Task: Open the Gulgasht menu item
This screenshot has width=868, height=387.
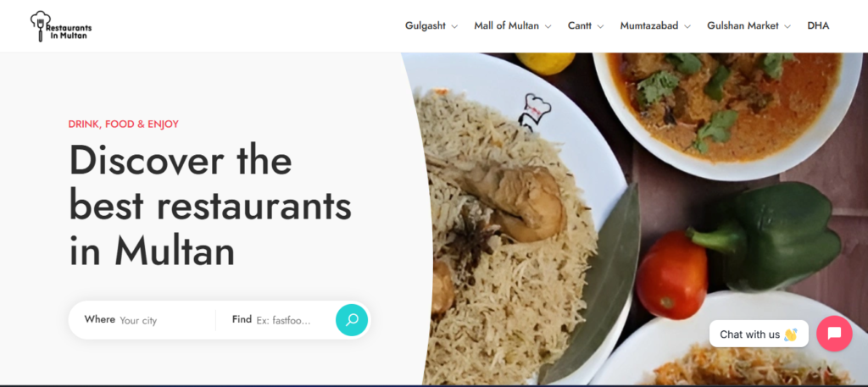Action: pos(426,25)
